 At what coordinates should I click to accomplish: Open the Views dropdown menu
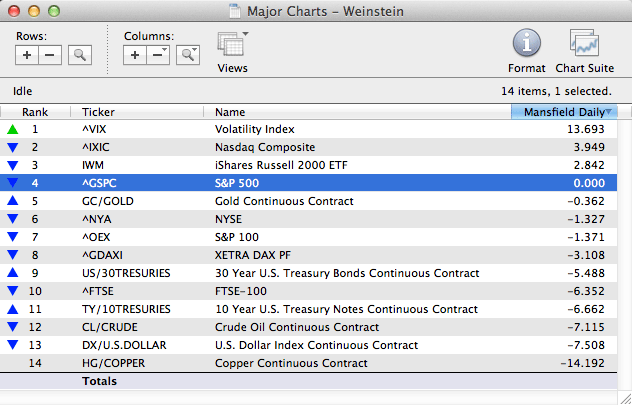click(x=232, y=46)
